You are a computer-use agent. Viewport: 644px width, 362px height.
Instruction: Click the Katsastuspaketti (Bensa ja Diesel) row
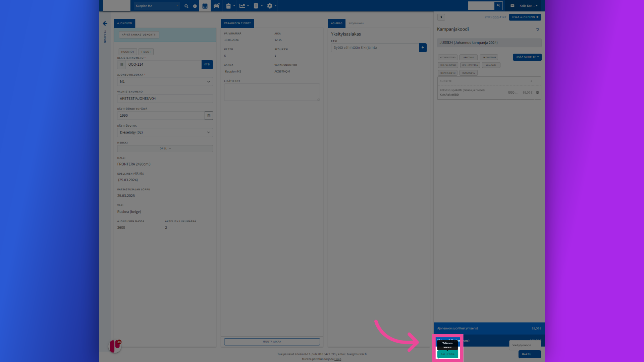tap(489, 93)
